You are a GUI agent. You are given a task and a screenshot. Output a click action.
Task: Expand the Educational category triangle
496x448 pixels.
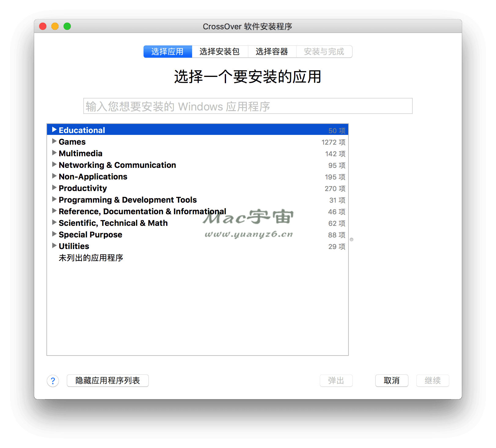(54, 130)
